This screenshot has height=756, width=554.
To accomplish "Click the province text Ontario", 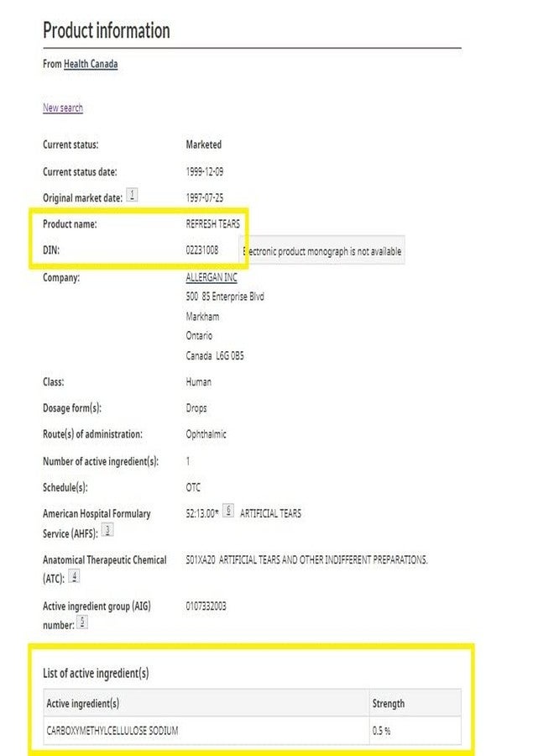I will click(x=199, y=335).
